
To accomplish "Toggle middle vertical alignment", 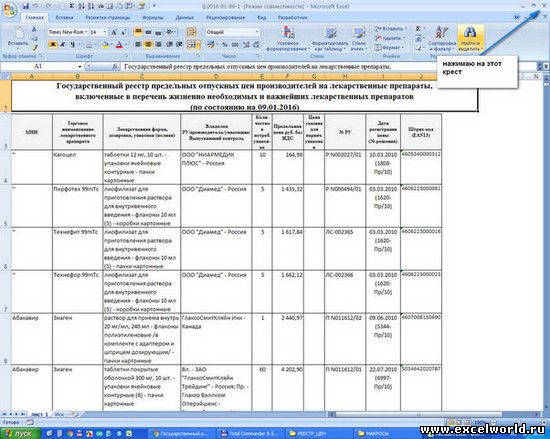I will [148, 32].
